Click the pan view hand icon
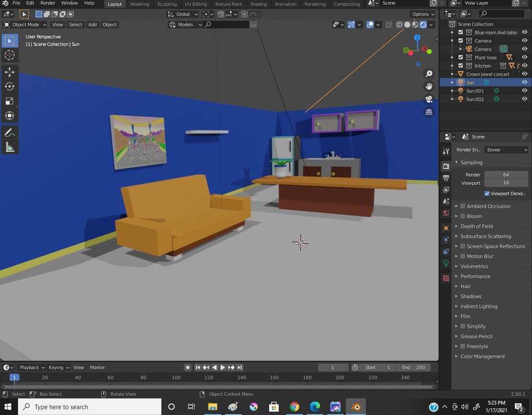 (429, 86)
